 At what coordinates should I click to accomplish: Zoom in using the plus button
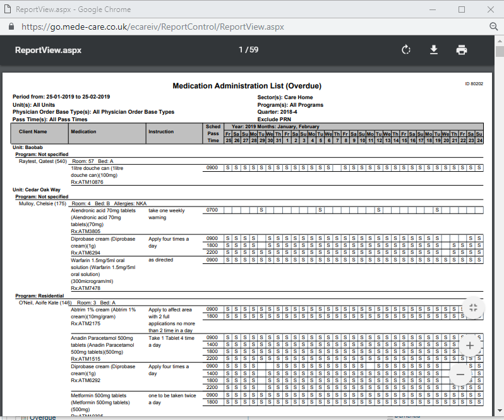point(469,345)
